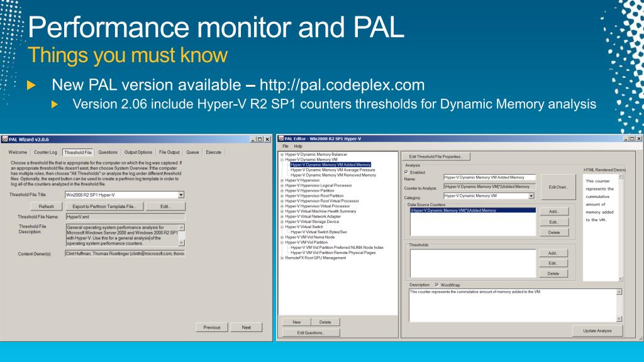This screenshot has width=644, height=362.
Task: Click the Edit button in PAL Wizard
Action: coord(165,206)
